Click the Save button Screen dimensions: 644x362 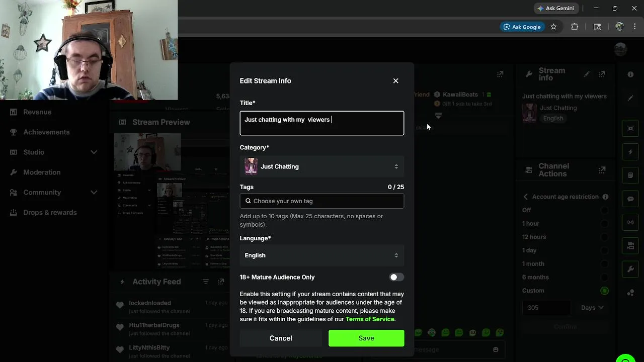(x=366, y=338)
